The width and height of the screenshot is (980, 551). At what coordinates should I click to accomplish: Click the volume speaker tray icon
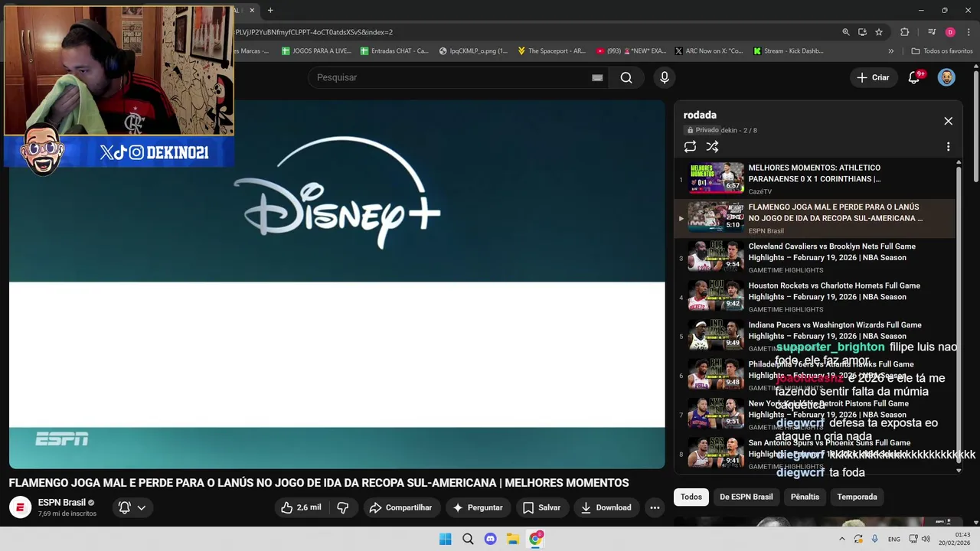pos(926,539)
